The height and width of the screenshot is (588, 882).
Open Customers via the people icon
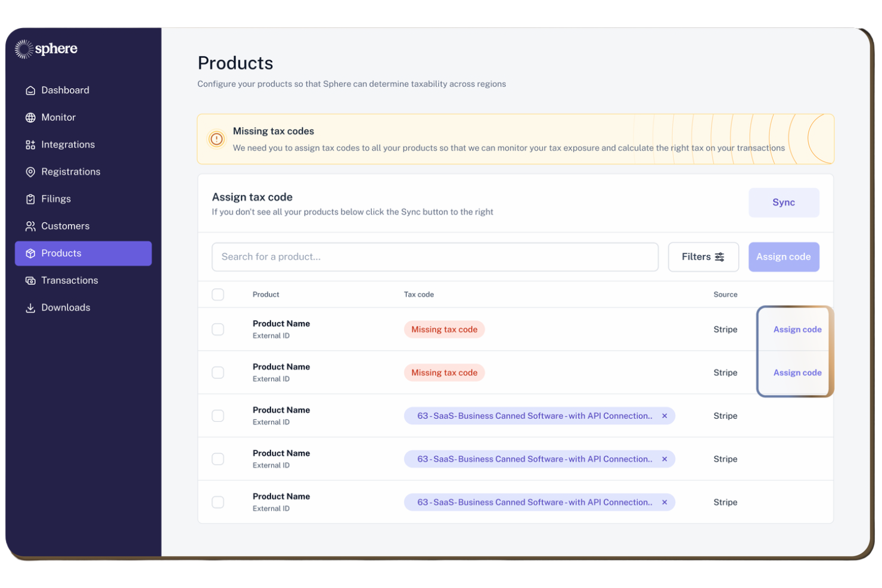30,226
